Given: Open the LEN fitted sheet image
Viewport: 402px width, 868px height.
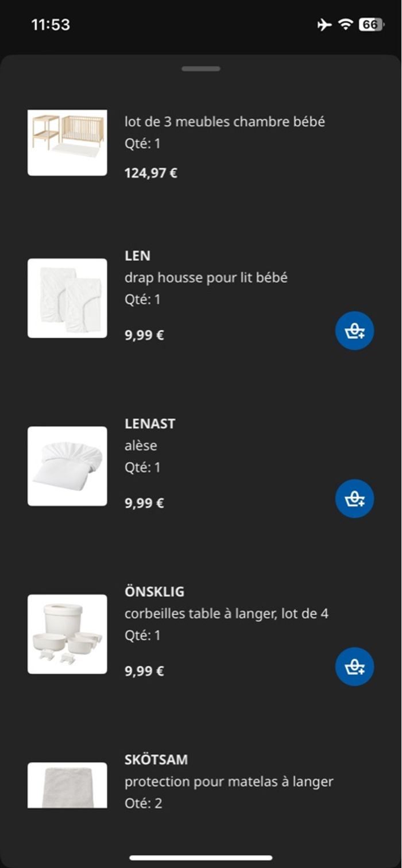Looking at the screenshot, I should (67, 298).
